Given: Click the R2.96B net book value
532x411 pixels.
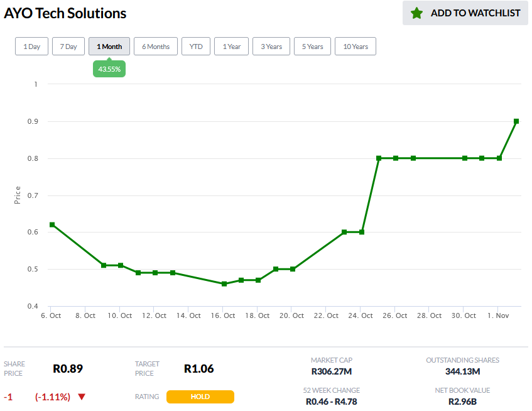Looking at the screenshot, I should click(x=462, y=402).
